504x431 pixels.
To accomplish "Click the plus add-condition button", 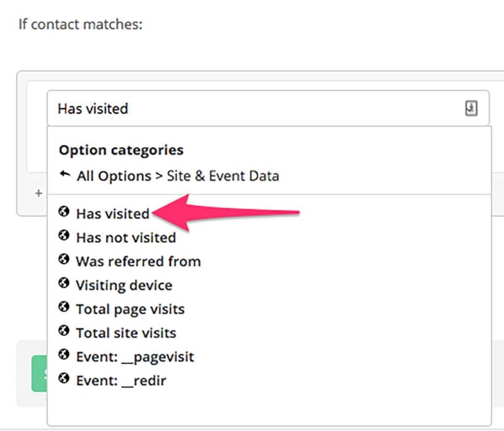I will tap(38, 193).
